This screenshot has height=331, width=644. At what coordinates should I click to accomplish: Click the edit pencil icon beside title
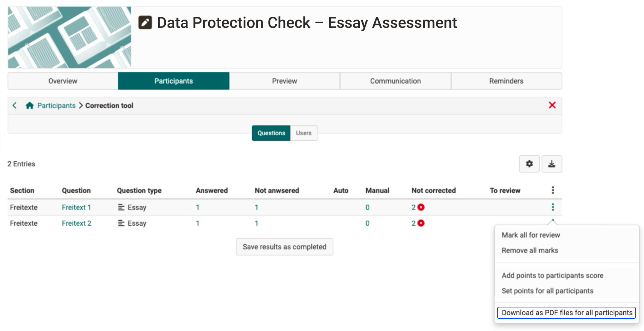pyautogui.click(x=145, y=22)
